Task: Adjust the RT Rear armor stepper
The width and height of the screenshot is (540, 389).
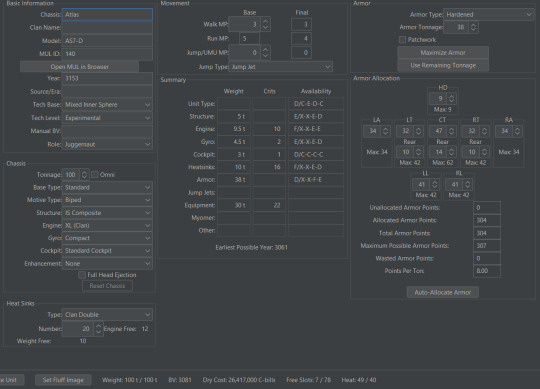Action: (x=485, y=152)
